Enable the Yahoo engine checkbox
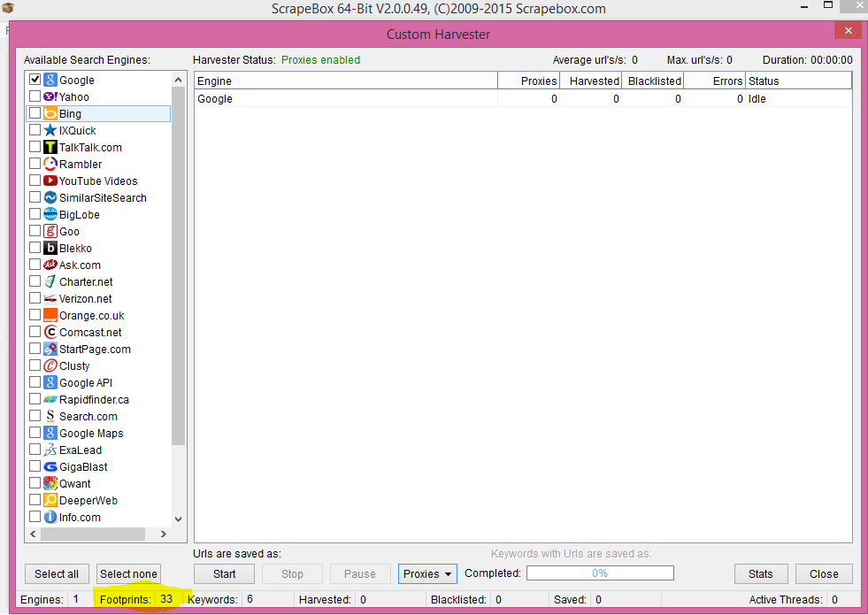Viewport: 868px width, 615px height. (x=35, y=96)
